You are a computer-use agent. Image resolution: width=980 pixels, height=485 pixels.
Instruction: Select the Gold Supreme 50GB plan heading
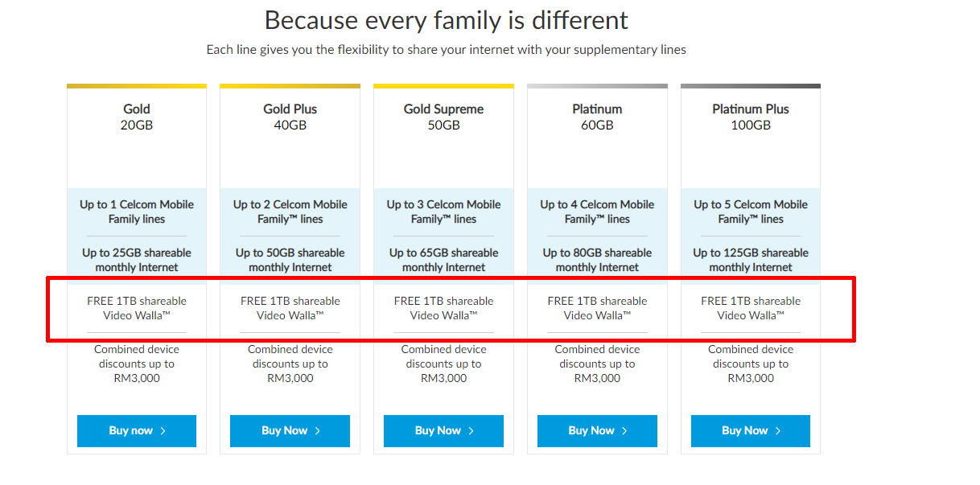(444, 117)
